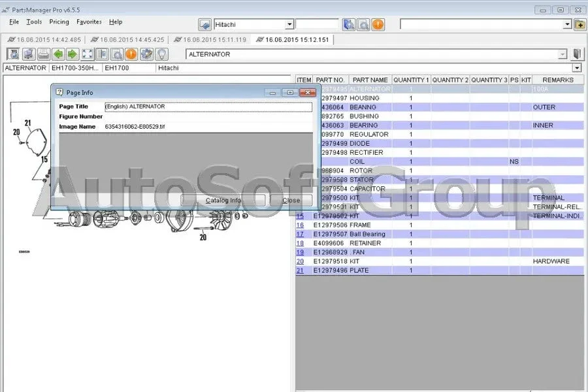The height and width of the screenshot is (392, 588).
Task: Click the blue part search icon in top toolbar
Action: click(349, 25)
